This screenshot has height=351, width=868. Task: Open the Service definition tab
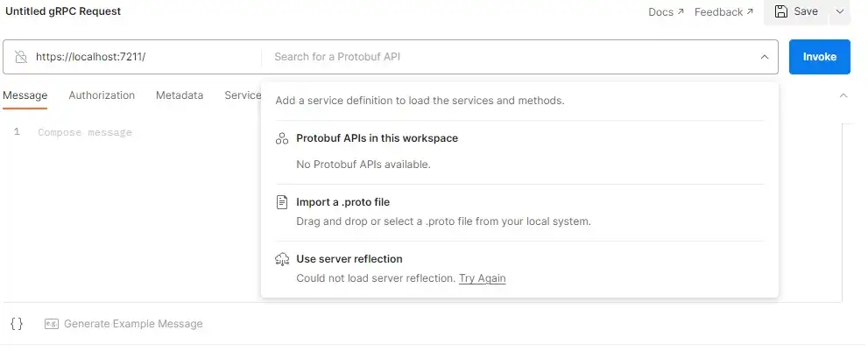pos(243,95)
